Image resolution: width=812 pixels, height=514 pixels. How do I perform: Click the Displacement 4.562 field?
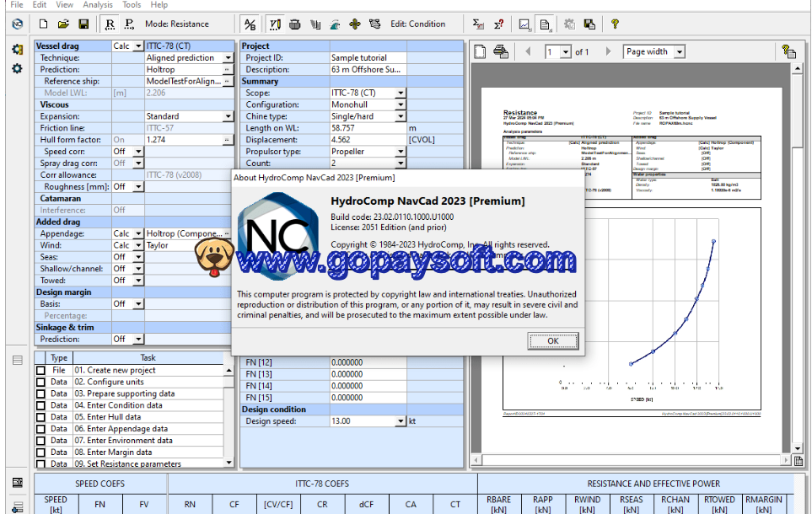[368, 140]
